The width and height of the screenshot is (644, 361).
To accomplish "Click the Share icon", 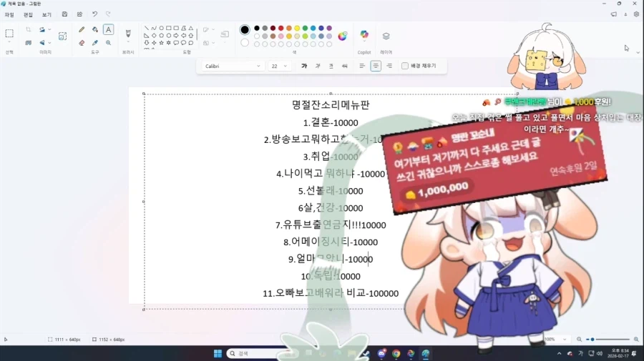I will (79, 14).
